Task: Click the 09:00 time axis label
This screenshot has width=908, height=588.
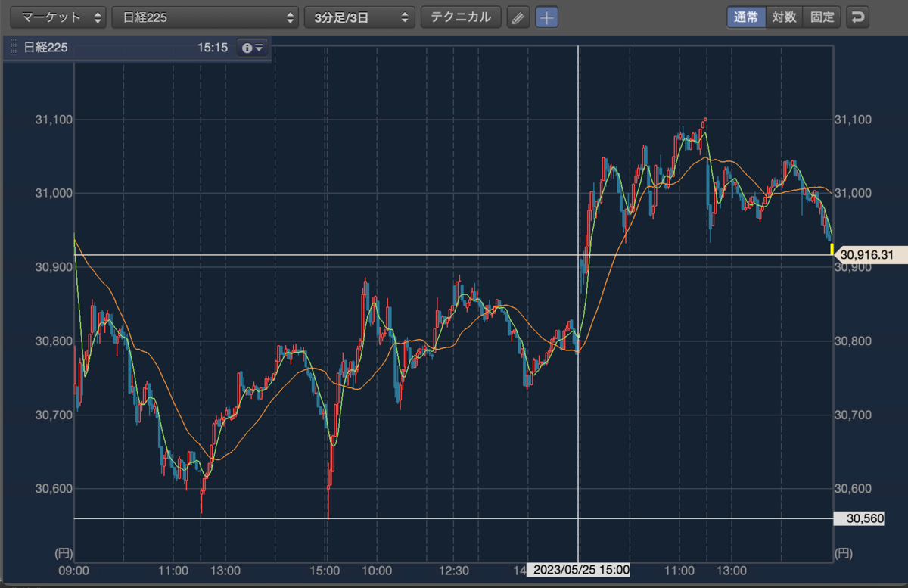Action: coord(74,570)
